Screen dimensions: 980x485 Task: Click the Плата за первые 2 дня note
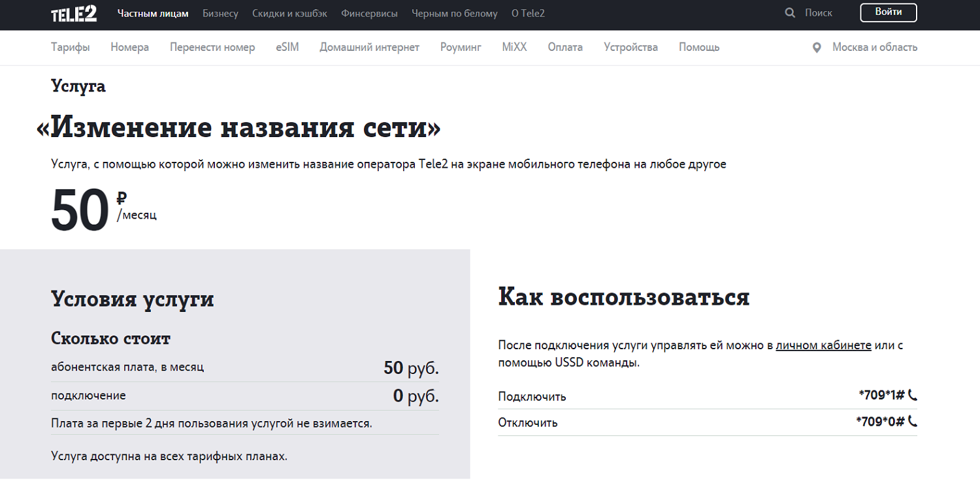point(212,424)
